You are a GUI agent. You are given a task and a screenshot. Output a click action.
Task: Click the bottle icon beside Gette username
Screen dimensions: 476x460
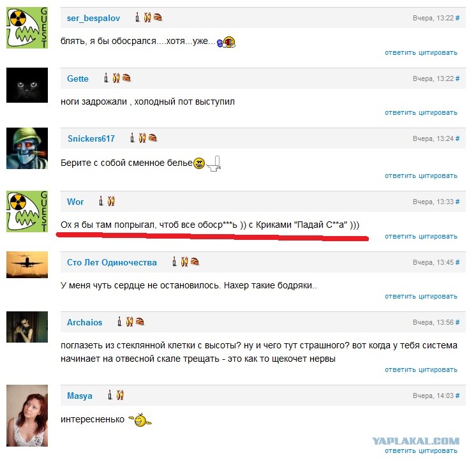[106, 78]
